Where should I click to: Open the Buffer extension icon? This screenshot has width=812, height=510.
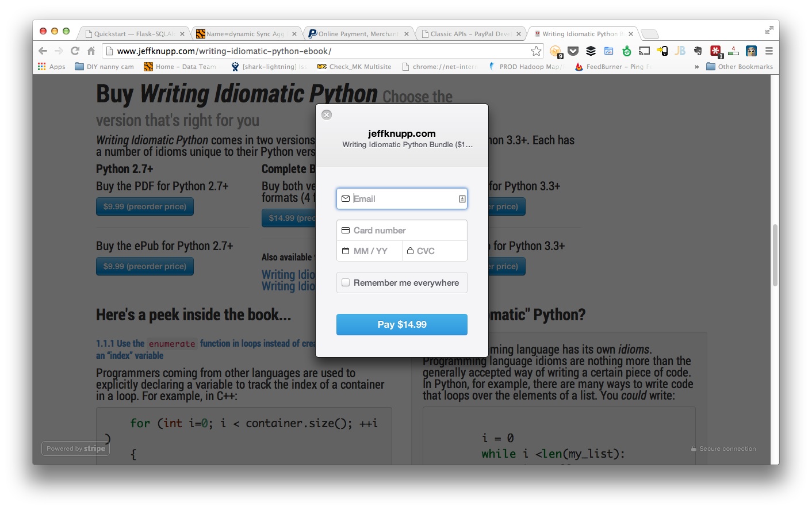(x=591, y=51)
